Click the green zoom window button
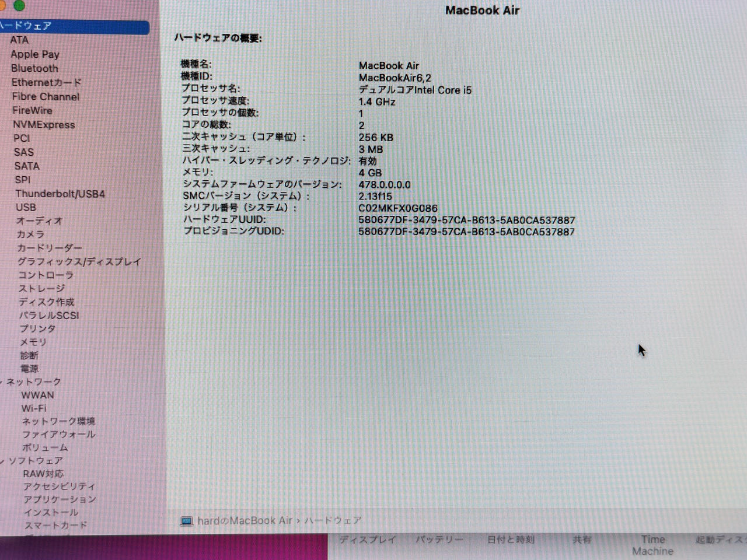 click(x=19, y=6)
